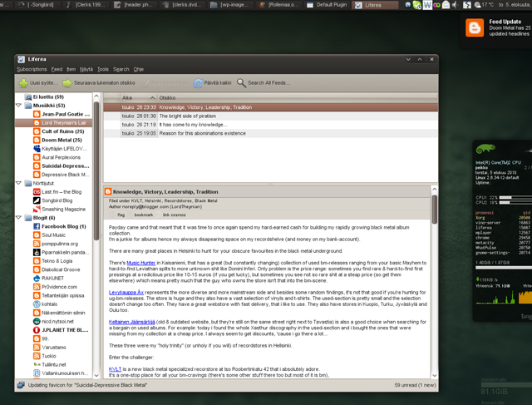Switch to the Default Plugin taskbar window
This screenshot has width=532, height=405.
328,5
